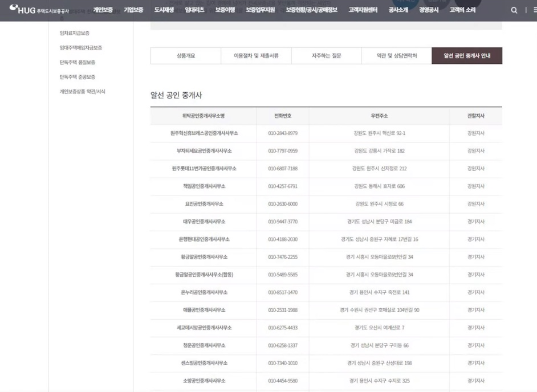This screenshot has height=392, width=537.
Task: Click phone number 010-7797-0959
Action: click(283, 151)
